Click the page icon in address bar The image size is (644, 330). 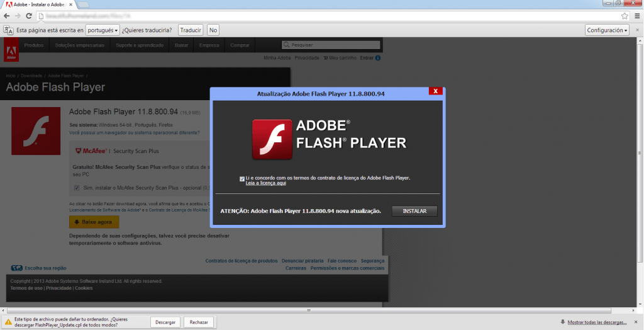pyautogui.click(x=41, y=16)
